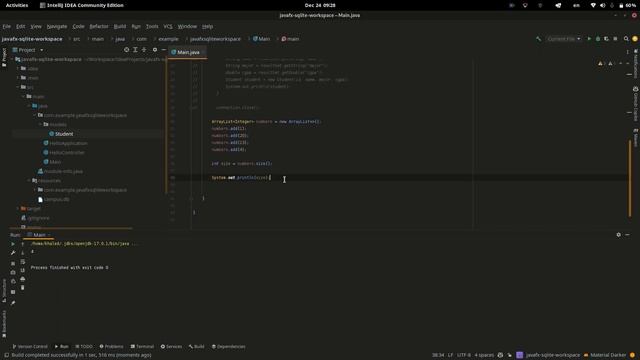
Task: Click the camera dump threads icon
Action: point(13,272)
